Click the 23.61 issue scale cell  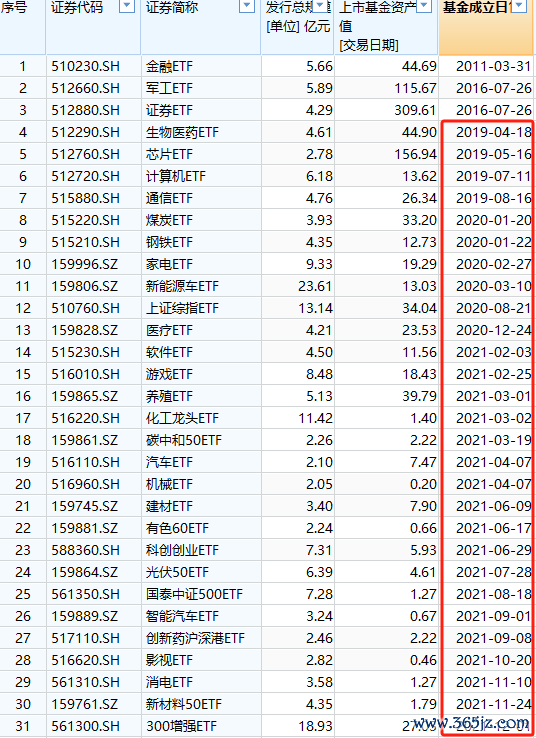point(298,286)
